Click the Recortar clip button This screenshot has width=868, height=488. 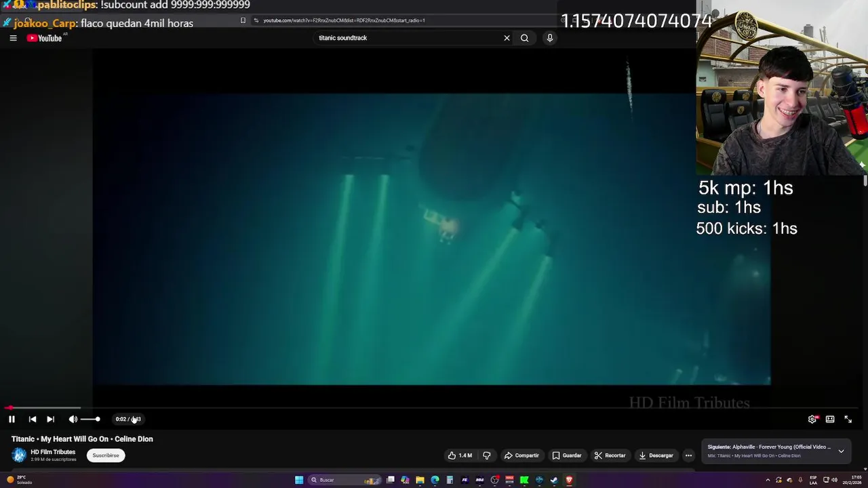tap(610, 455)
